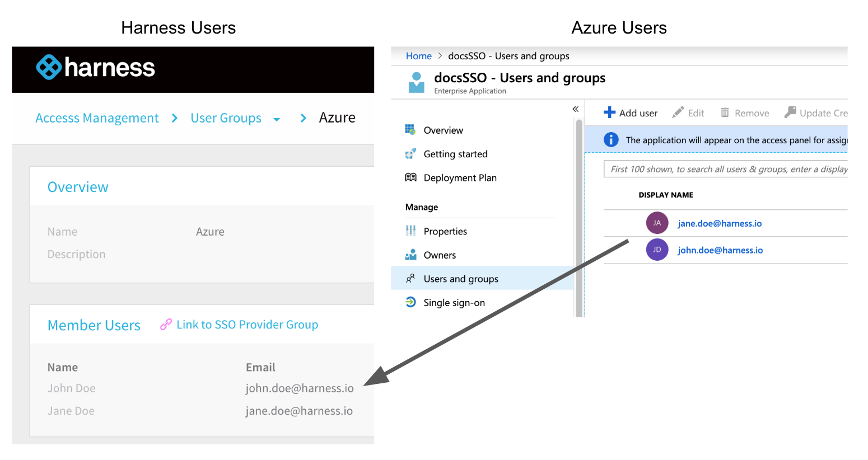The width and height of the screenshot is (868, 460).
Task: Click the Harness logo icon
Action: 49,67
